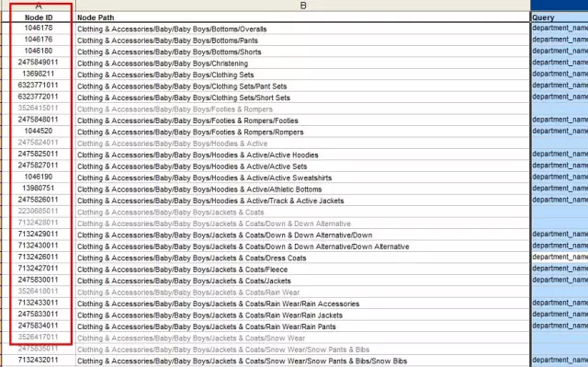
Task: Click grayed path ending in Snow Pants & Bibs
Action: pos(223,350)
